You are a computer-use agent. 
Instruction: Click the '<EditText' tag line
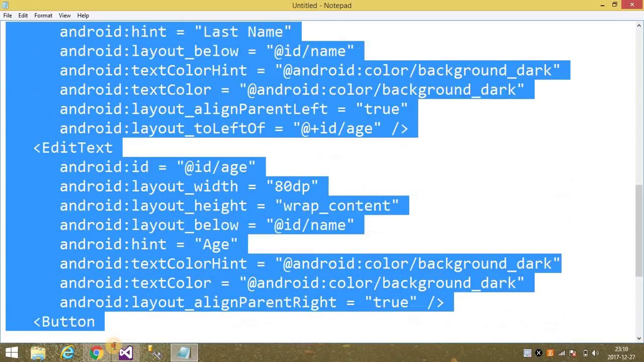coord(73,148)
